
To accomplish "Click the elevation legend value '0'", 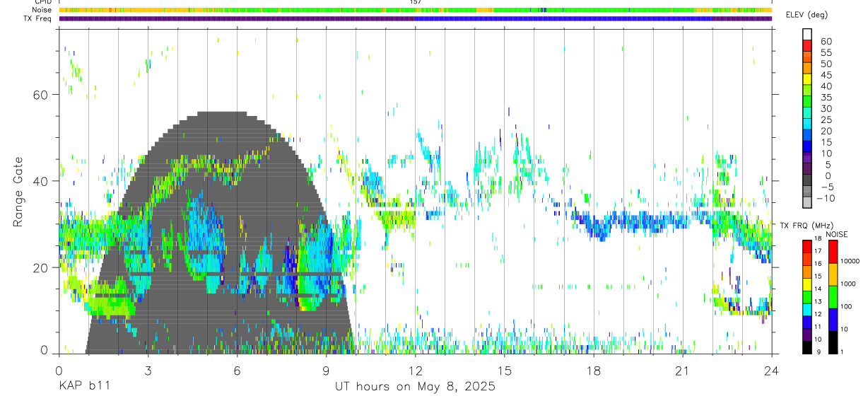I will coord(828,176).
